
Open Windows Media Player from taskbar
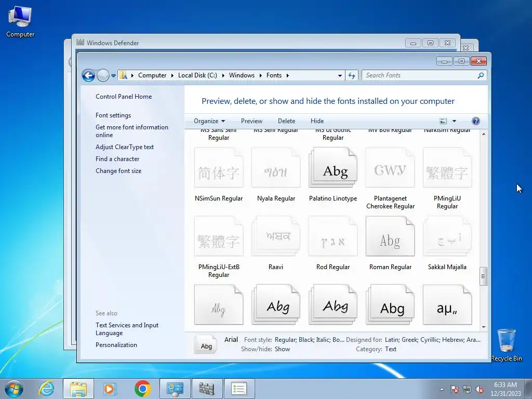110,389
